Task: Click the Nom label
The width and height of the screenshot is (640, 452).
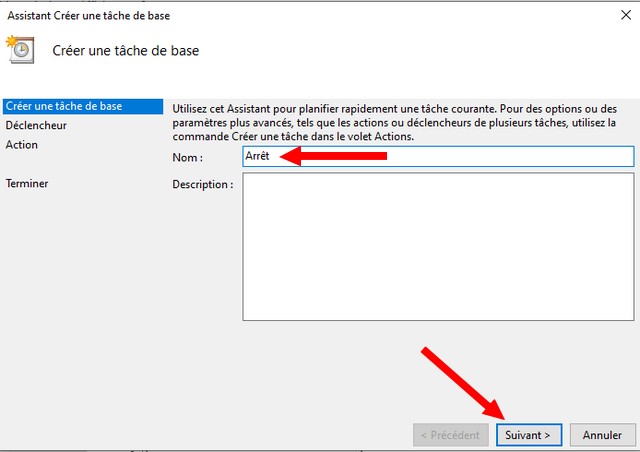Action: point(188,157)
